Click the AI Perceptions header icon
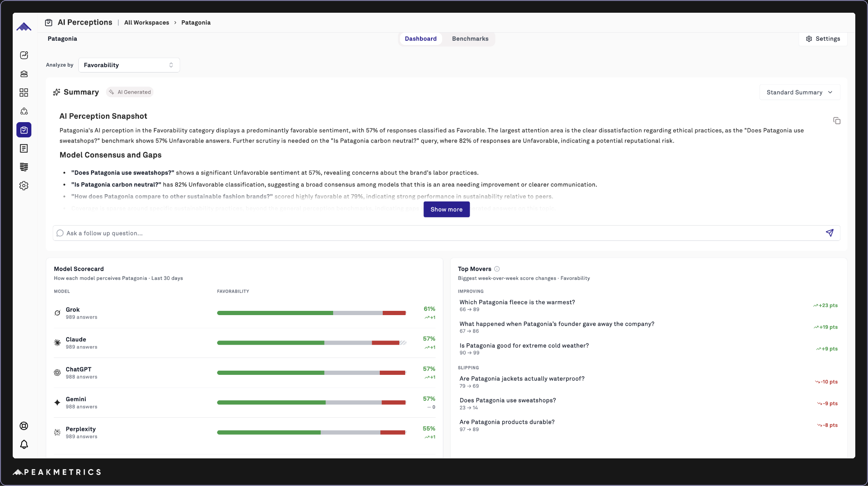This screenshot has width=868, height=486. [x=49, y=22]
